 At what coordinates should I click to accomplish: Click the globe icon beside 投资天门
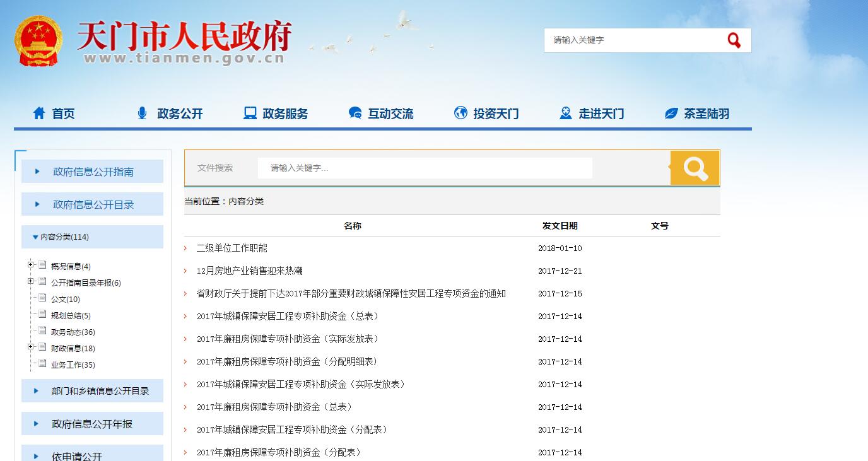[460, 114]
